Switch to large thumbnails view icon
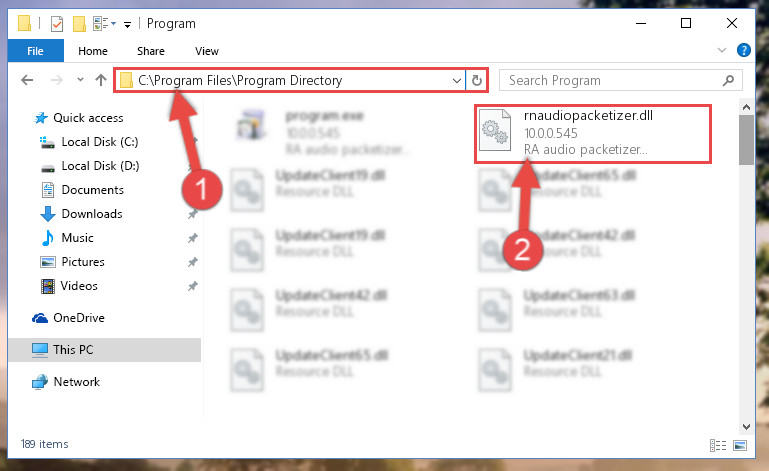 coord(740,445)
